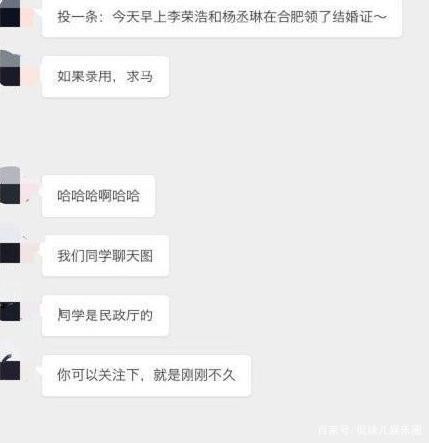The height and width of the screenshot is (443, 429).
Task: Select the 如果录用，求马 message bubble
Action: click(x=105, y=77)
